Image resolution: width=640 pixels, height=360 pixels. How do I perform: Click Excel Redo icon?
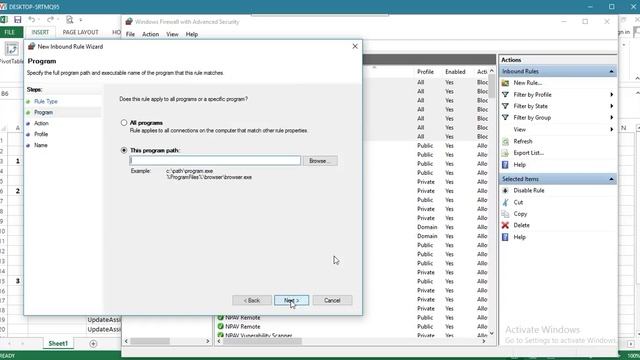[50, 20]
